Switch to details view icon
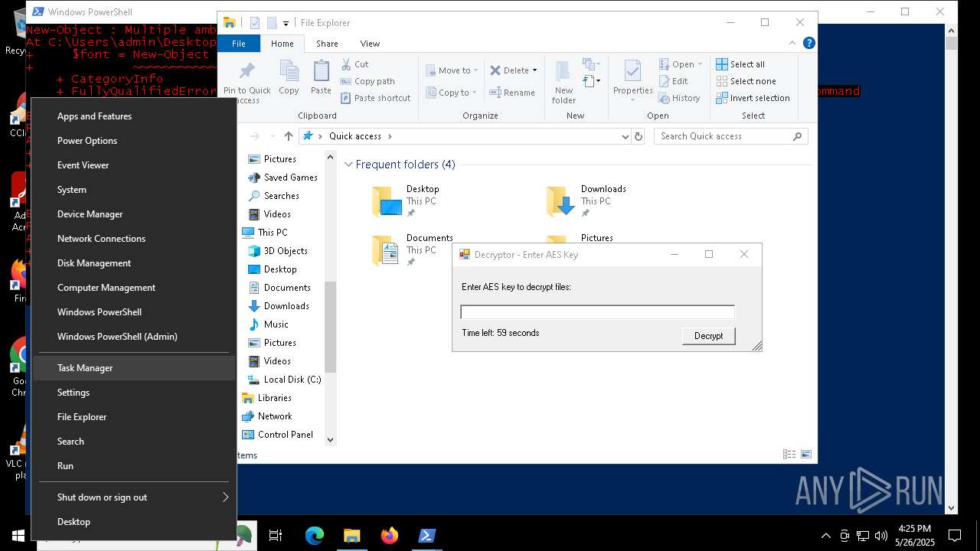980x551 pixels. [789, 455]
